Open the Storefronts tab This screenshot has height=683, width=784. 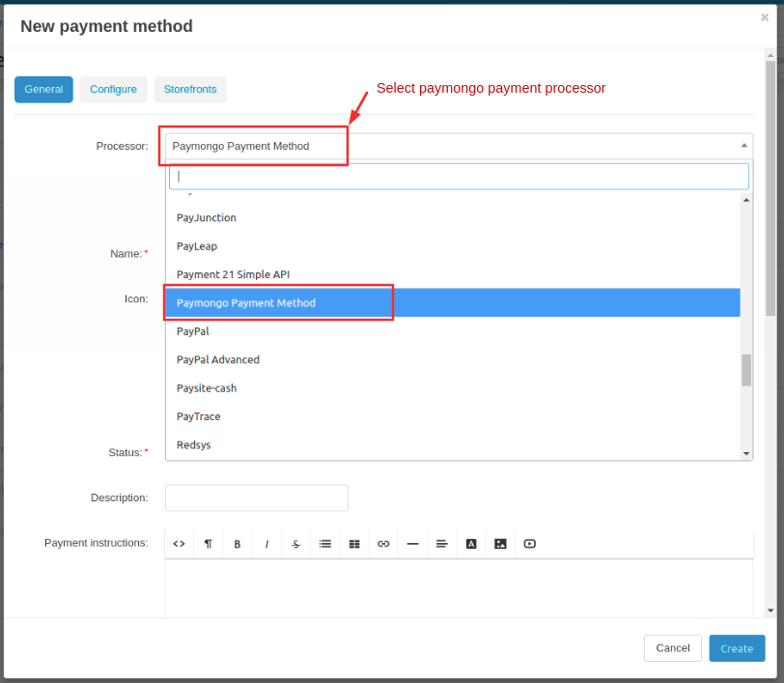pyautogui.click(x=190, y=90)
